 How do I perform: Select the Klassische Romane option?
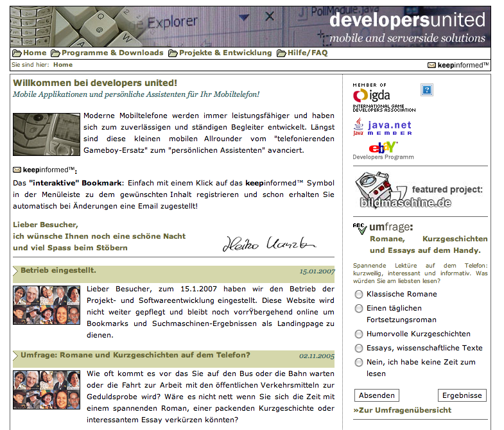click(x=359, y=295)
